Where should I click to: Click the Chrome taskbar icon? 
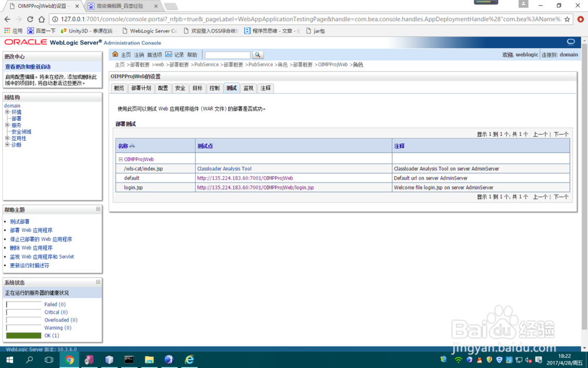pyautogui.click(x=69, y=360)
